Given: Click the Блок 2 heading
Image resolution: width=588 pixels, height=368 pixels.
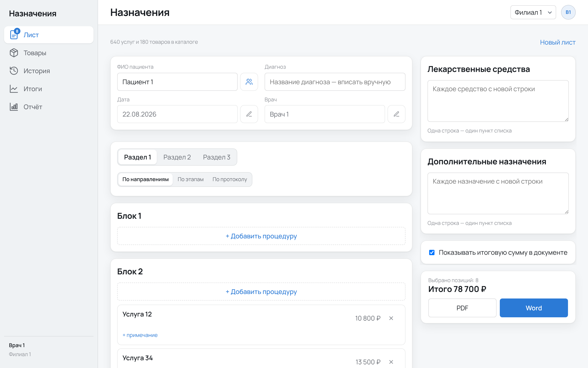Looking at the screenshot, I should pos(130,271).
